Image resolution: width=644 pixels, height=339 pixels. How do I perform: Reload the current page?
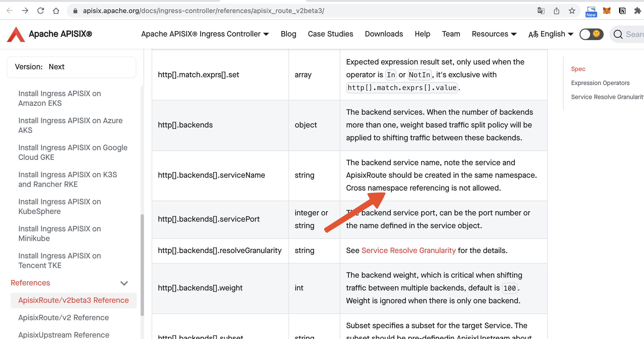(41, 10)
